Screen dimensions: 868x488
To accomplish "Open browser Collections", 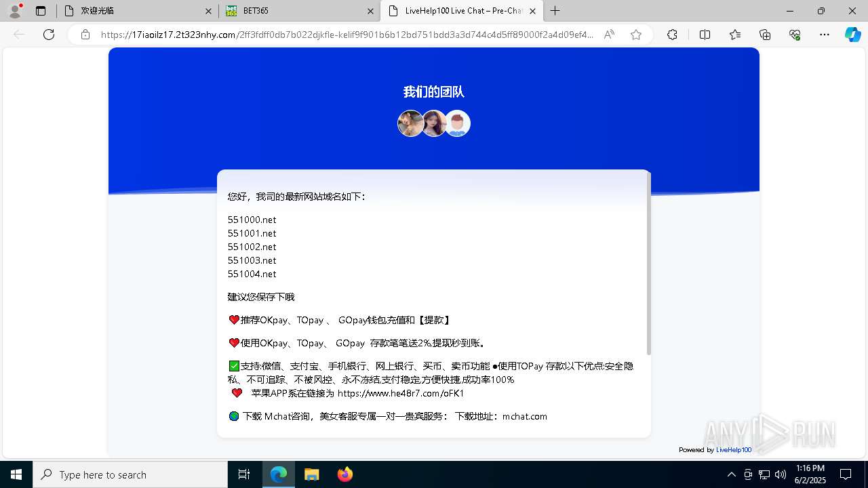I will (765, 35).
